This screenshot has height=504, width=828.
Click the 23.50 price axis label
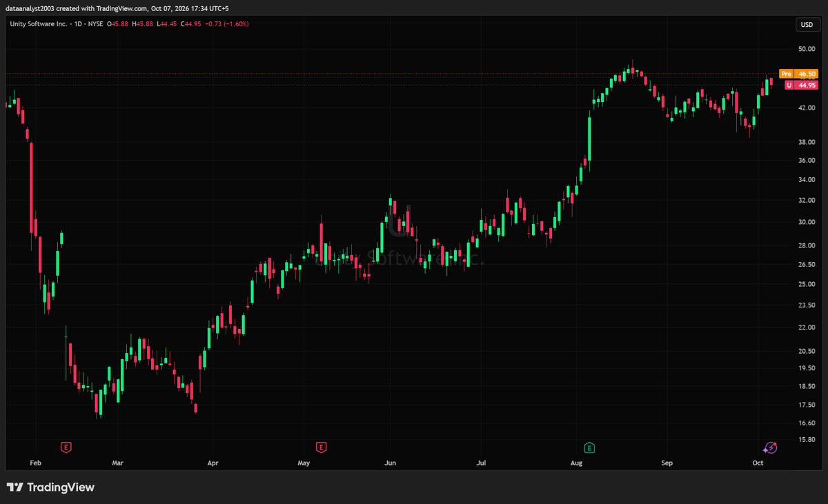tap(807, 305)
